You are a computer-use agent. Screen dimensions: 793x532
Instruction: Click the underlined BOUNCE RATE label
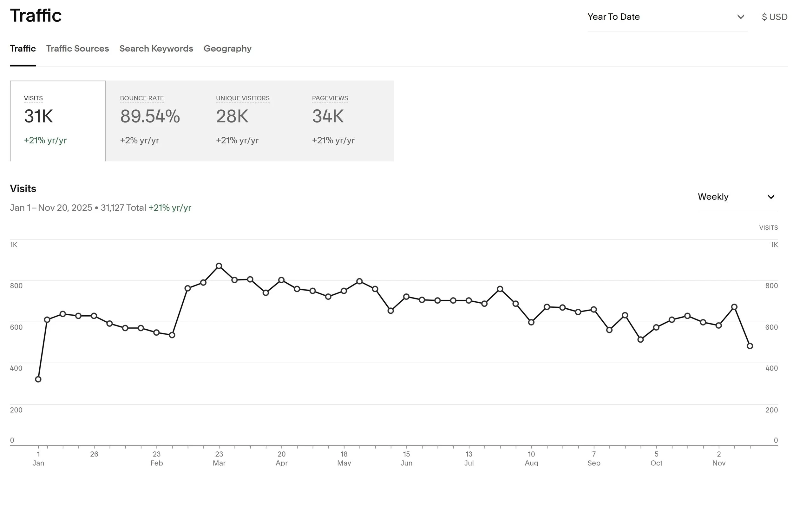tap(142, 98)
